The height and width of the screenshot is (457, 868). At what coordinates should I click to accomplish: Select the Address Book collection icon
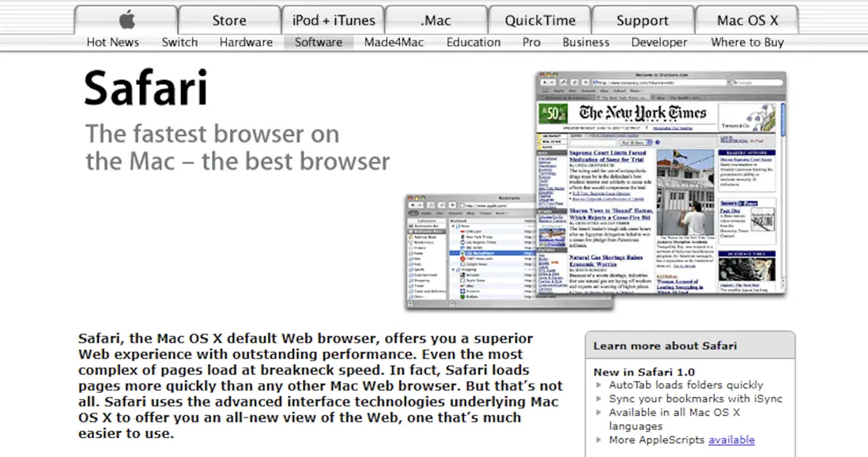tap(409, 237)
